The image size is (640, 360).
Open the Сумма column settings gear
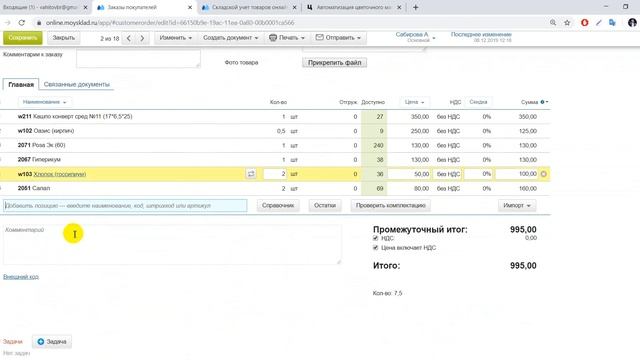click(x=544, y=102)
